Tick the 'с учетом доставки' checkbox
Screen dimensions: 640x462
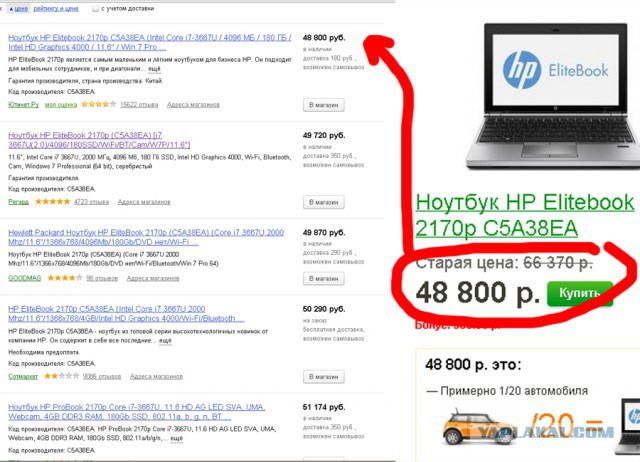pos(95,9)
